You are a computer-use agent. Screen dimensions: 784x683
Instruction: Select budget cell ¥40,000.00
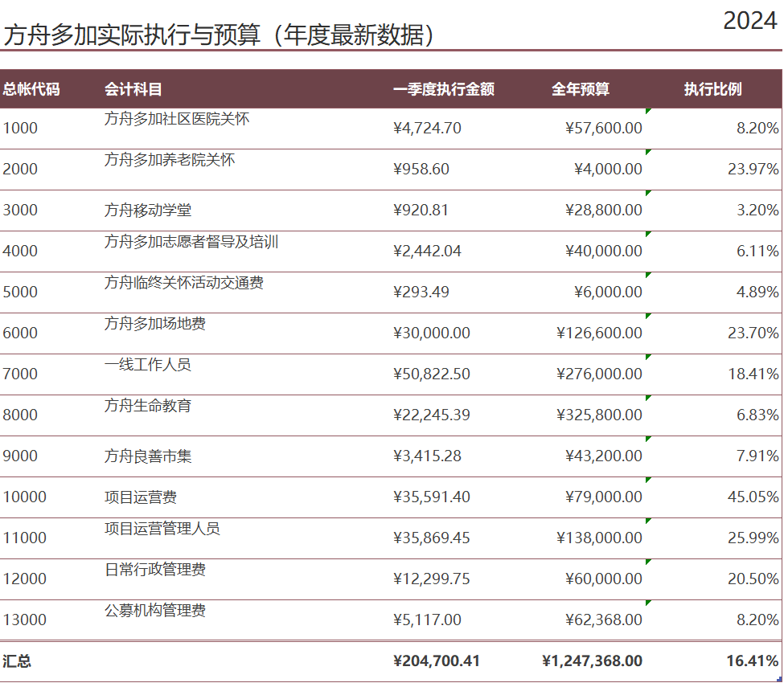tap(604, 251)
